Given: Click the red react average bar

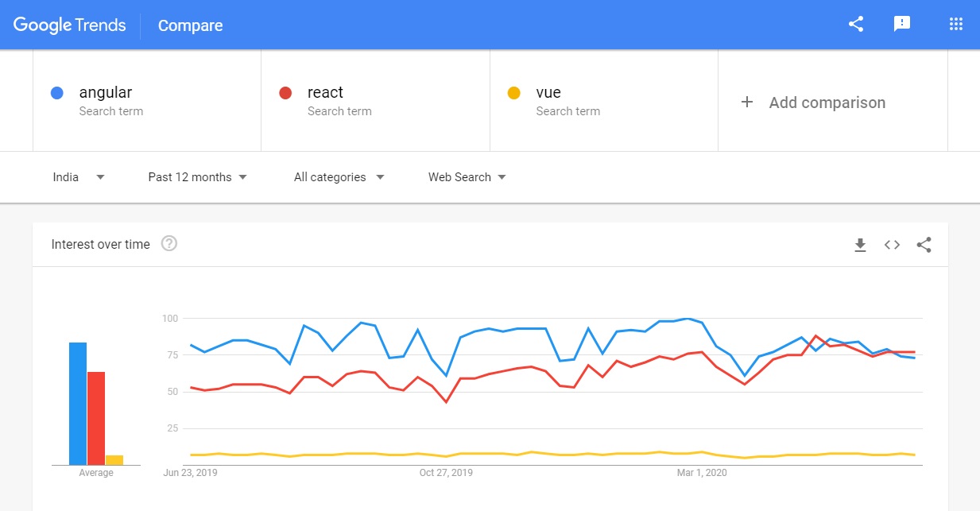Looking at the screenshot, I should [96, 418].
